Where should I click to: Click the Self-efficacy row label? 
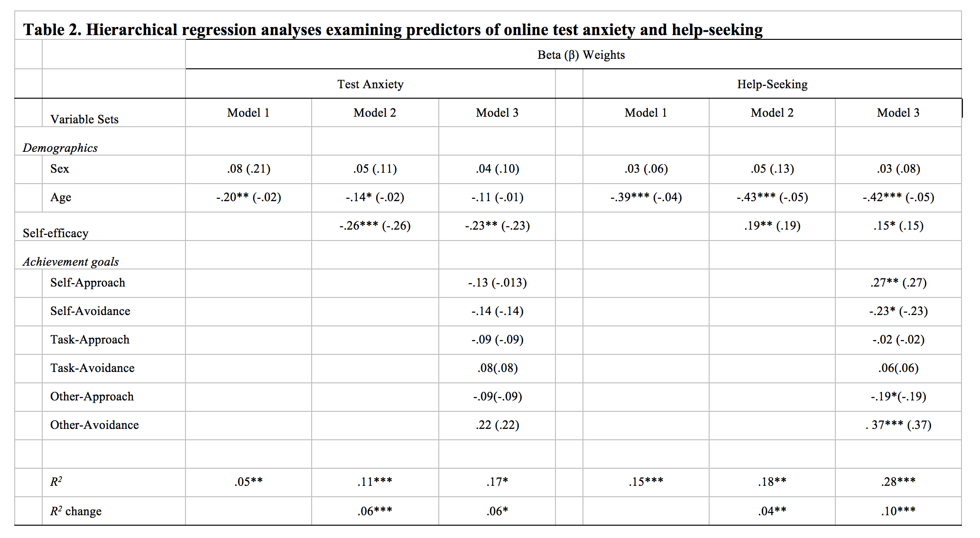tap(55, 233)
